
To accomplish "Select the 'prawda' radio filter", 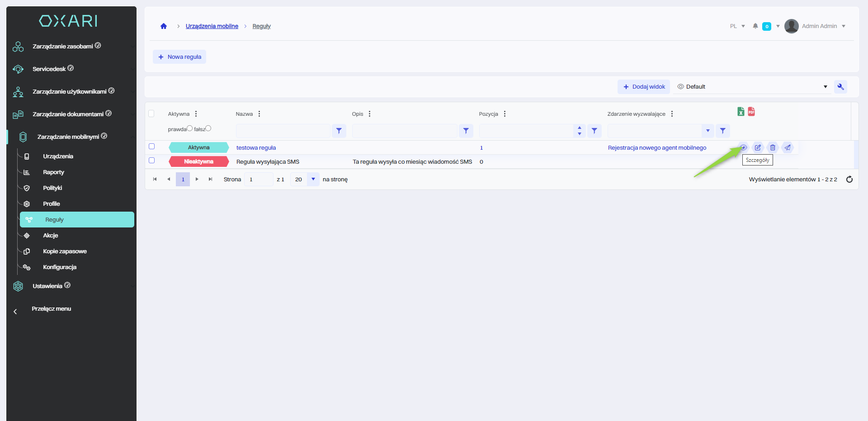I will pos(190,128).
